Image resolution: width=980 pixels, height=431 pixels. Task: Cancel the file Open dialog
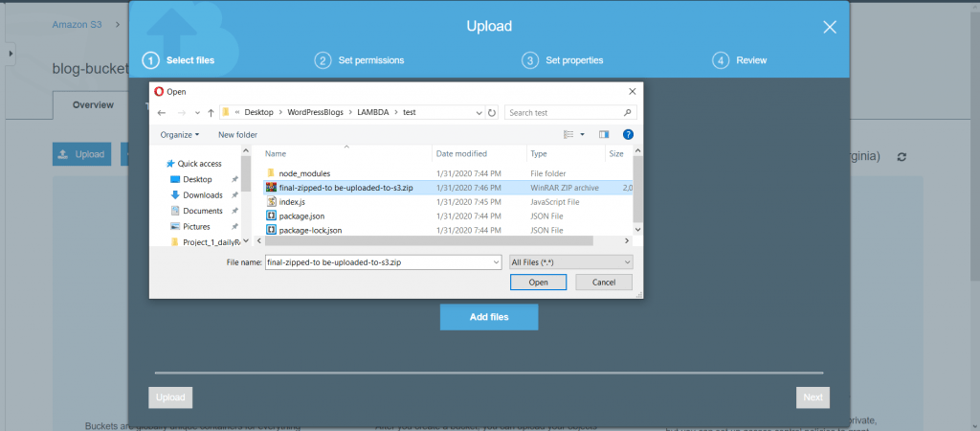point(603,283)
